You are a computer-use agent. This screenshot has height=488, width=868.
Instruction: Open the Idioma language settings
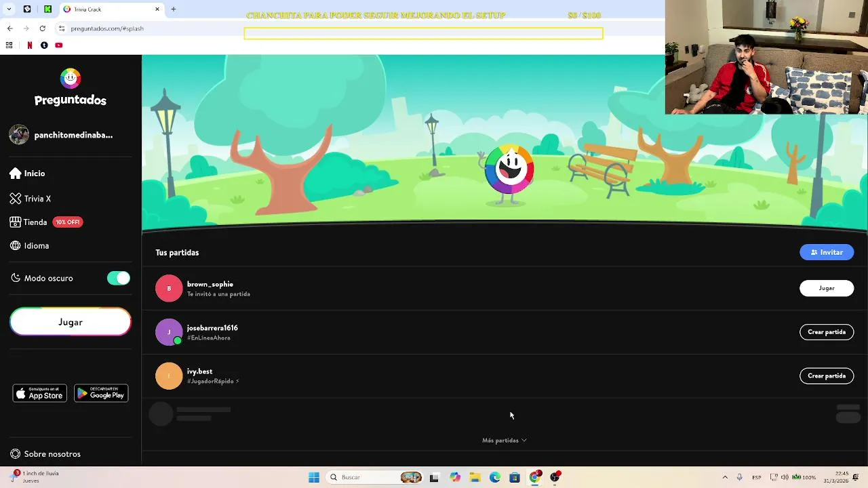(30, 246)
